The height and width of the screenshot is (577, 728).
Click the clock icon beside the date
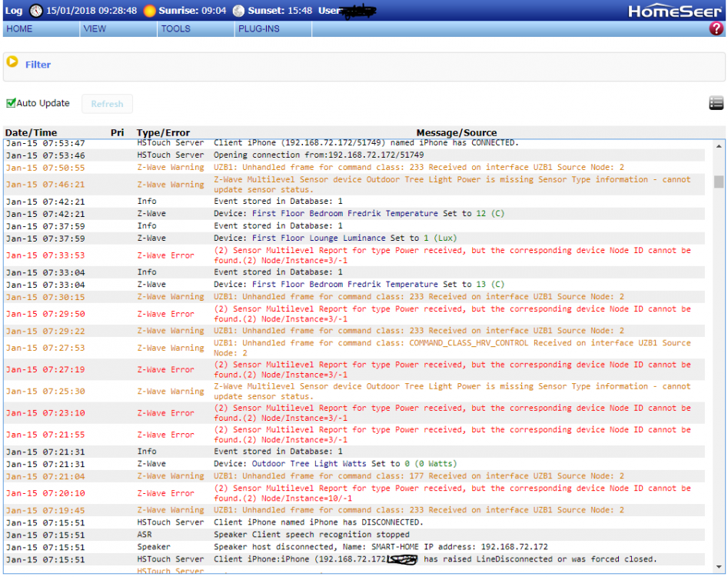tap(36, 11)
